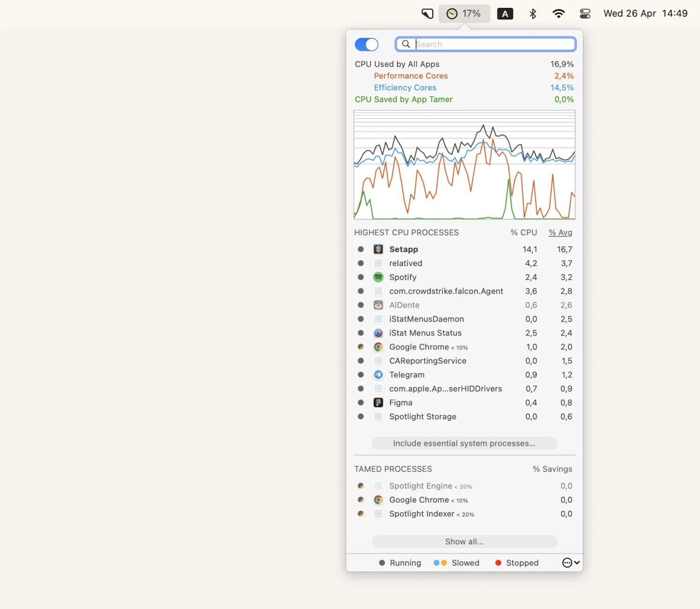Click status dot next to Figma
This screenshot has width=700, height=609.
[361, 403]
